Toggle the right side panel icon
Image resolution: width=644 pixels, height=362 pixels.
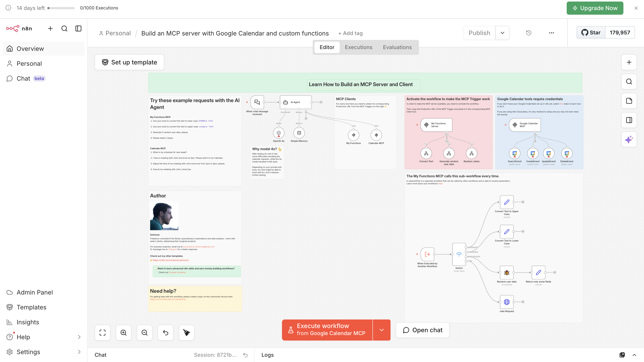click(629, 120)
